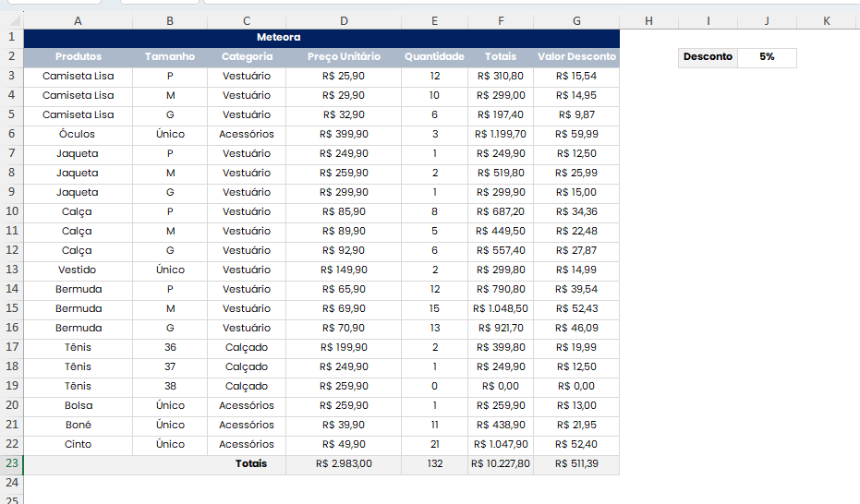
Task: Select Acessórios category in Óculos row
Action: click(x=247, y=134)
